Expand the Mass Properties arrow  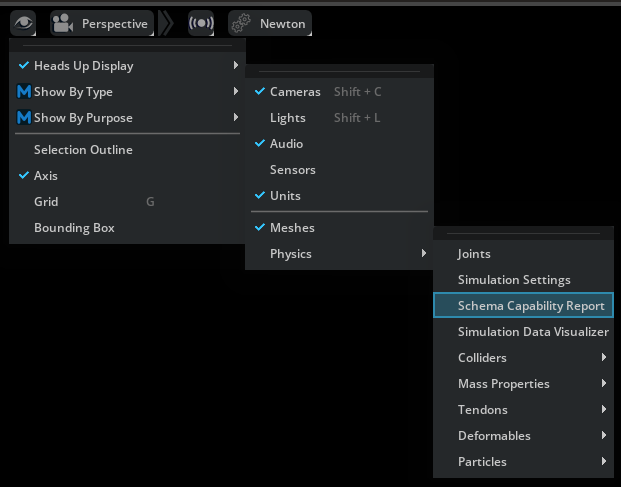tap(604, 383)
